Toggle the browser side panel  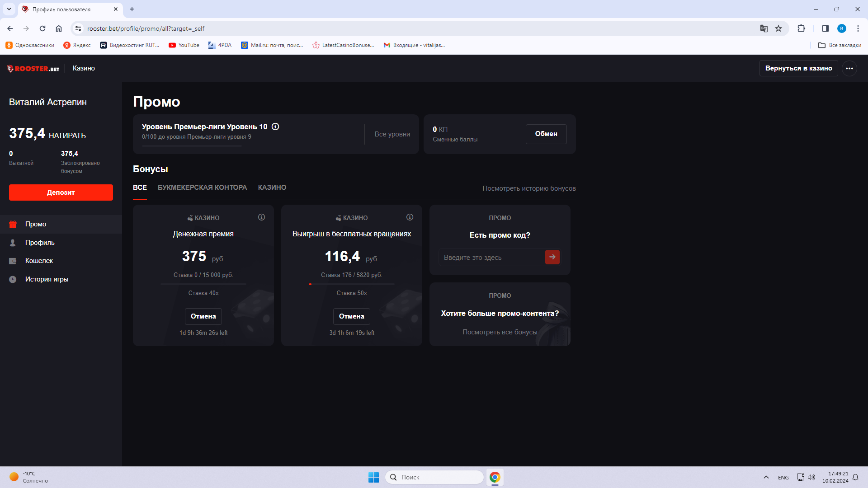[825, 28]
